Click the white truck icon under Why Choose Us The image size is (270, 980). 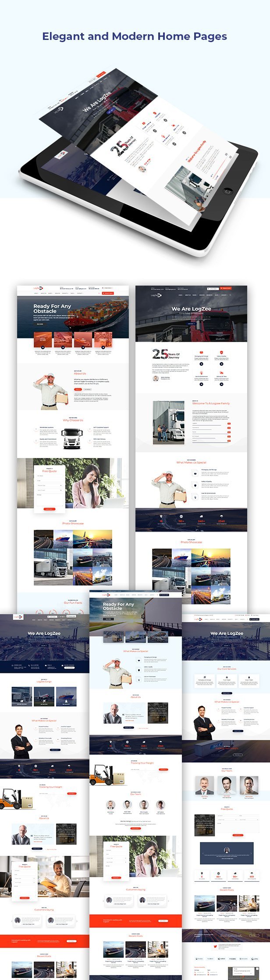[72, 439]
